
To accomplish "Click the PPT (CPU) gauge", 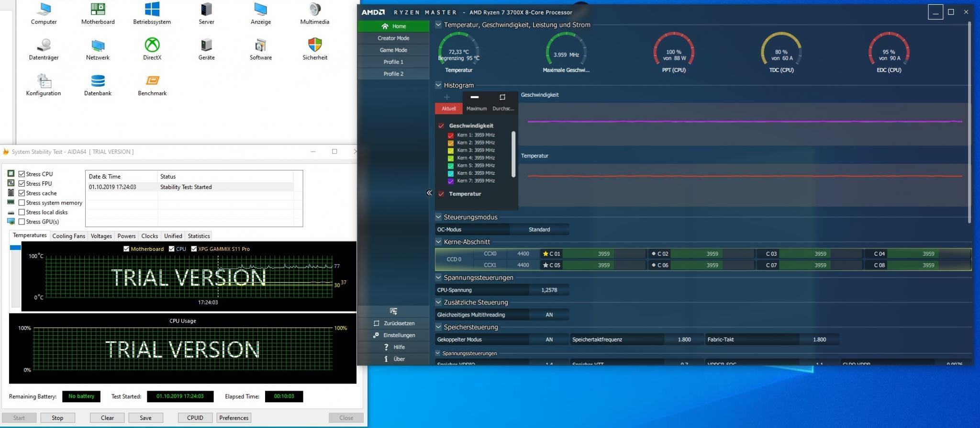I will [x=674, y=52].
